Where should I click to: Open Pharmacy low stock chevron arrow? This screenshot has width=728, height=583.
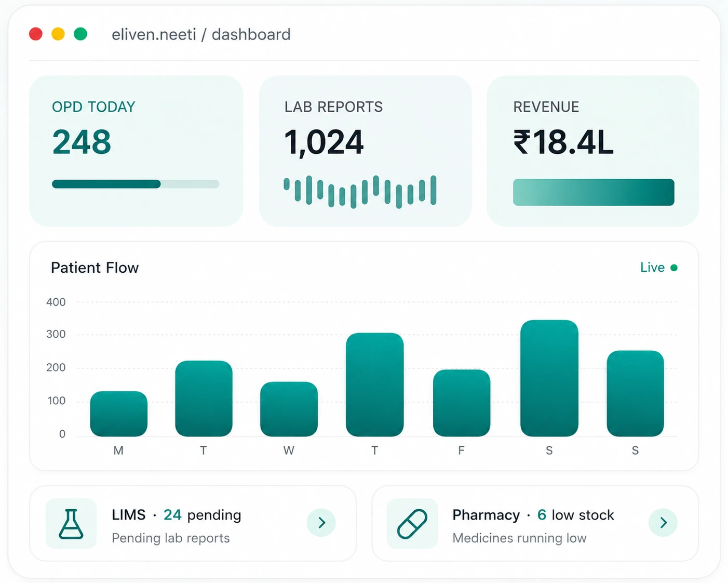[663, 523]
